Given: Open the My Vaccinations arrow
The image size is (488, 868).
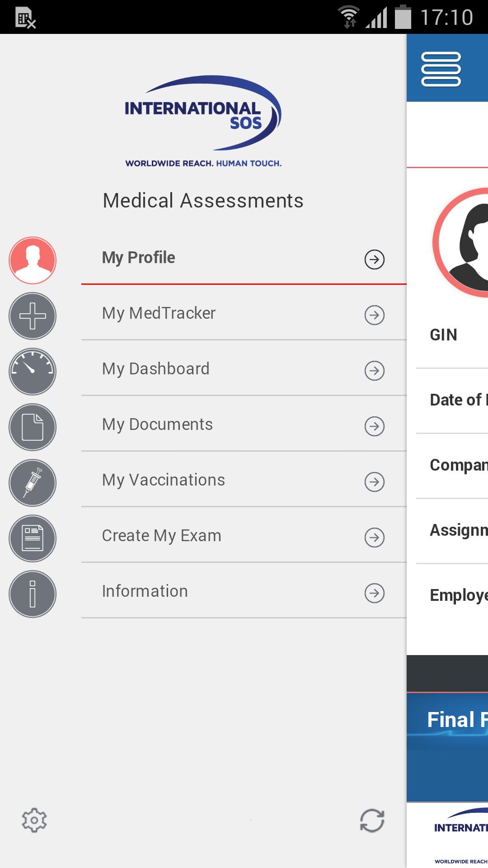Looking at the screenshot, I should coord(375,482).
